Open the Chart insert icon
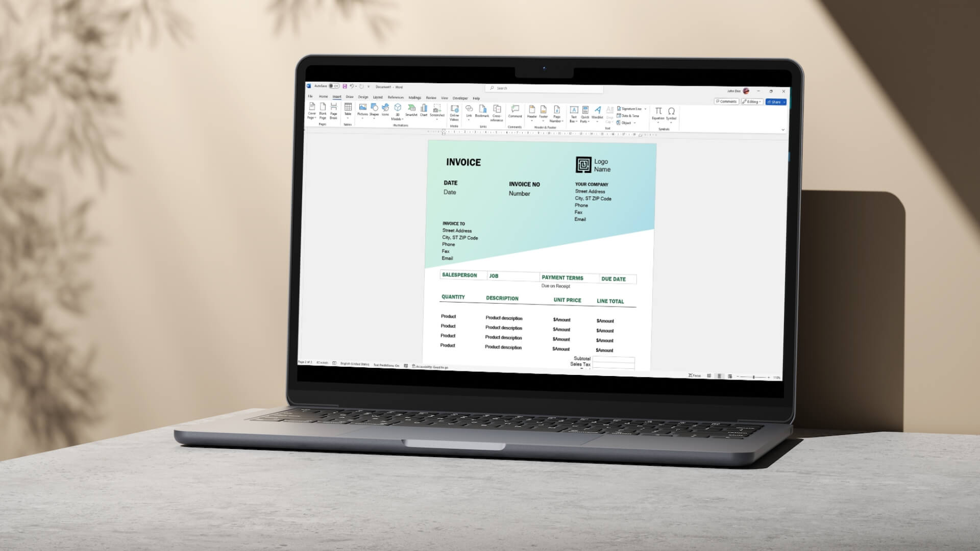 pos(423,112)
